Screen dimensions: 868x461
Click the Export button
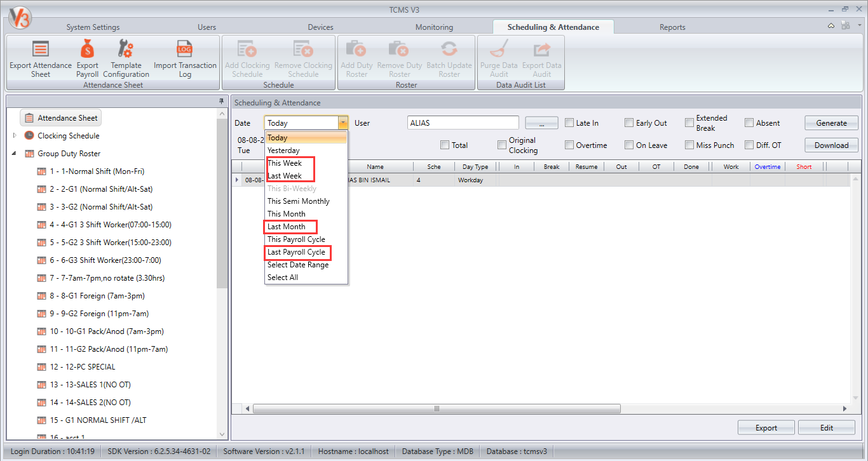766,427
